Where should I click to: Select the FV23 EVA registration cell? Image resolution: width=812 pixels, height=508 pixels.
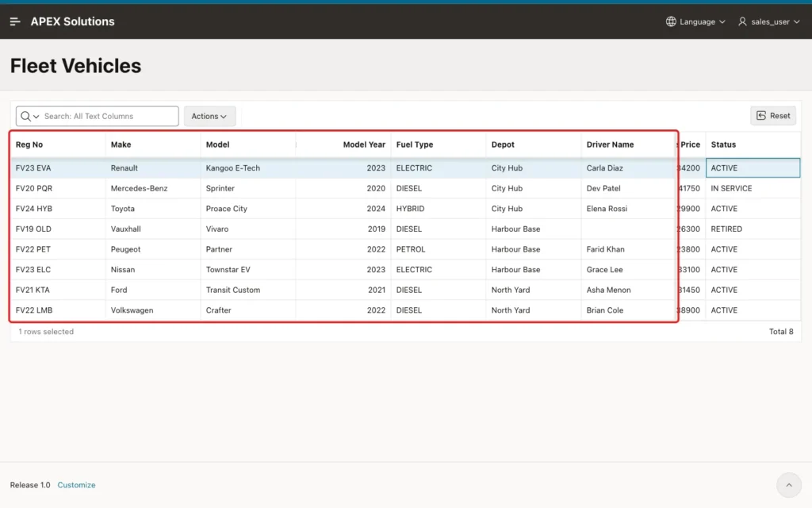coord(57,168)
